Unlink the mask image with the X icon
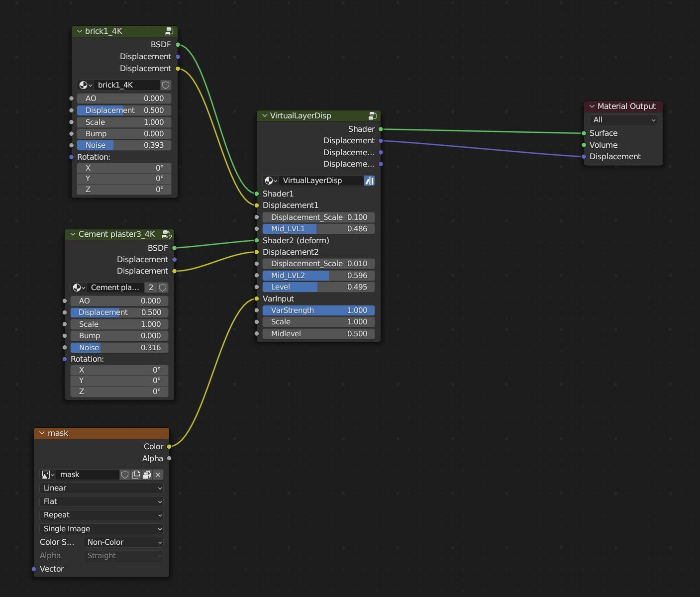 [158, 474]
